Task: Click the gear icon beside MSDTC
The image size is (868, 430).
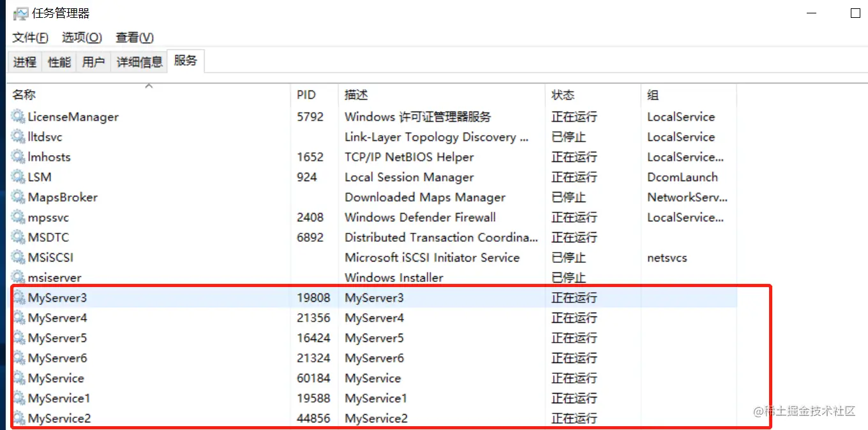Action: click(18, 237)
